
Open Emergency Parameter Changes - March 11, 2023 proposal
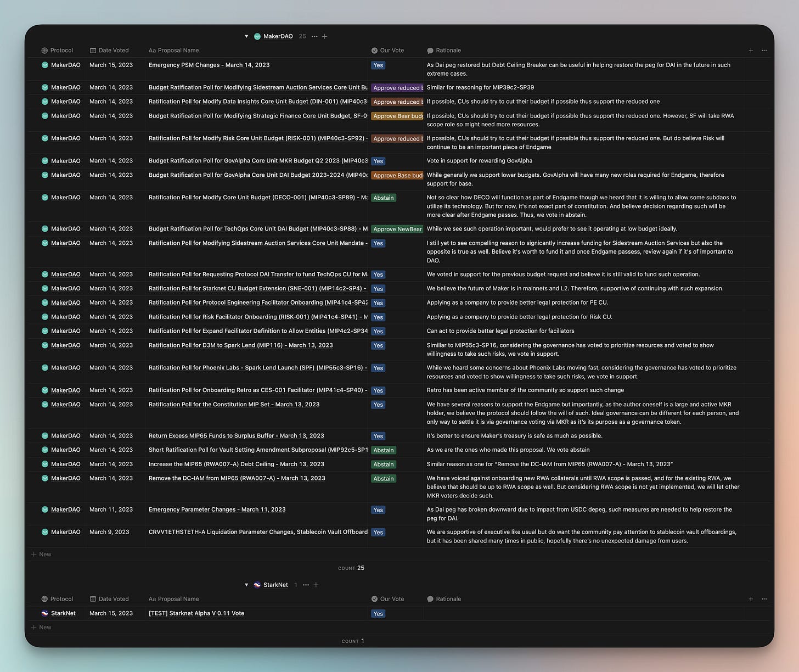(x=217, y=509)
